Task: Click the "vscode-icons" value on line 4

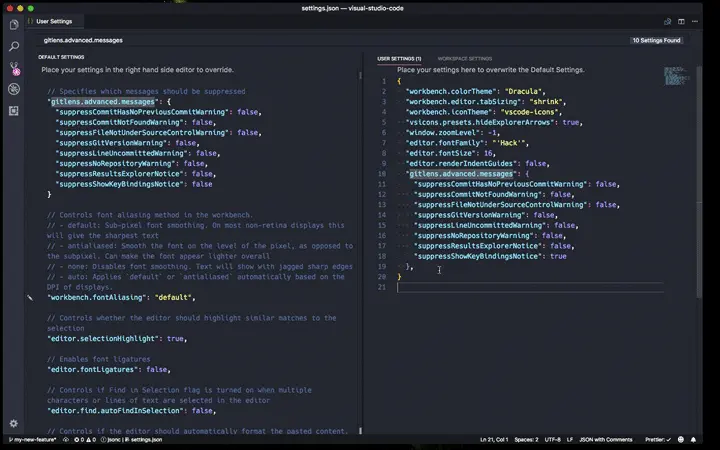Action: [x=529, y=112]
